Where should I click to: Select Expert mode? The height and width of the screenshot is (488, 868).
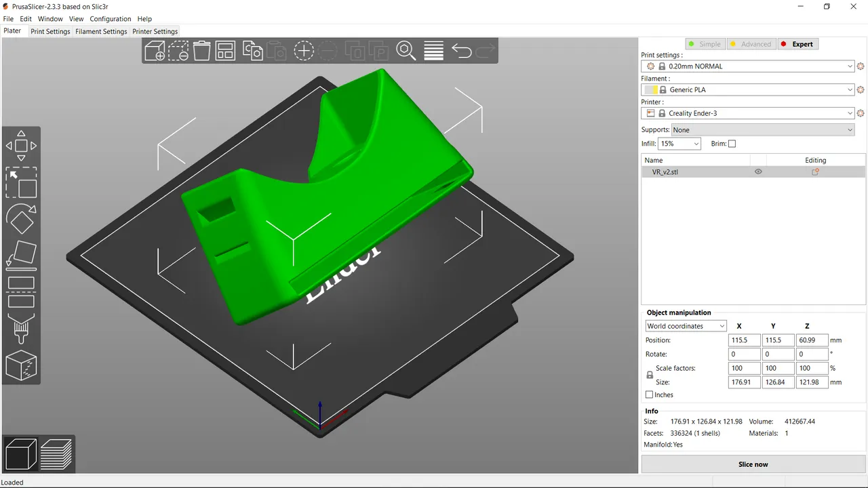coord(797,44)
